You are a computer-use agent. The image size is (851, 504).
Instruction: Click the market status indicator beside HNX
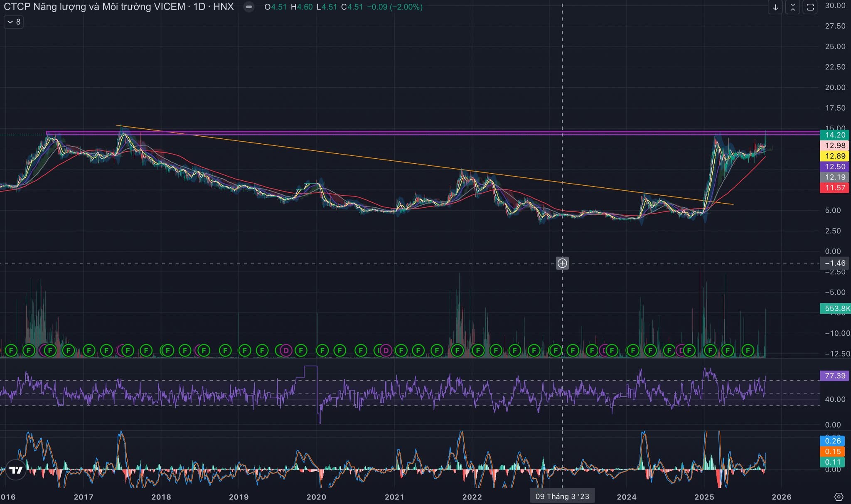pos(248,7)
